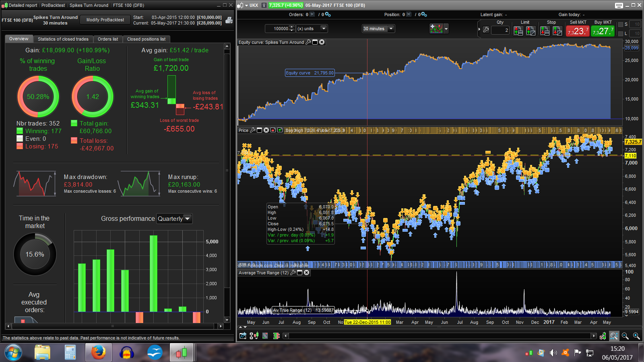The height and width of the screenshot is (362, 644).
Task: Expand the indicators icon dropdown arrow
Action: pyautogui.click(x=446, y=29)
